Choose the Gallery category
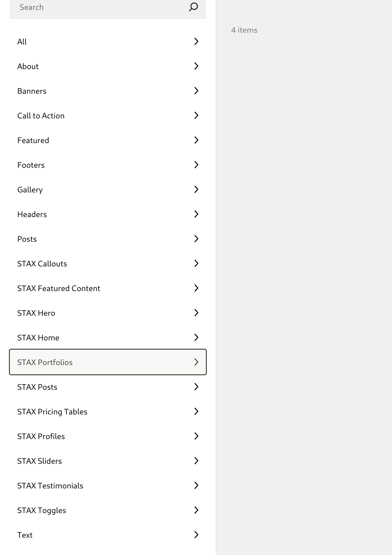 (108, 189)
